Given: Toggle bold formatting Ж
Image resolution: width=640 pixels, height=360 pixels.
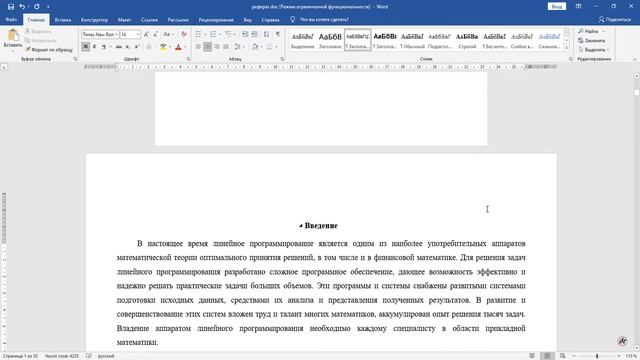Looking at the screenshot, I should coord(85,47).
